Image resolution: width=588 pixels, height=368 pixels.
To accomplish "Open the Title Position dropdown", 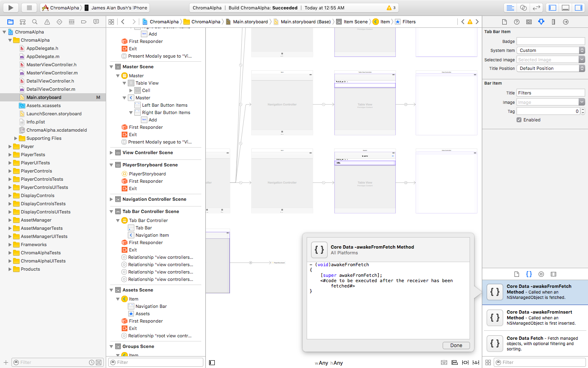I will 551,68.
